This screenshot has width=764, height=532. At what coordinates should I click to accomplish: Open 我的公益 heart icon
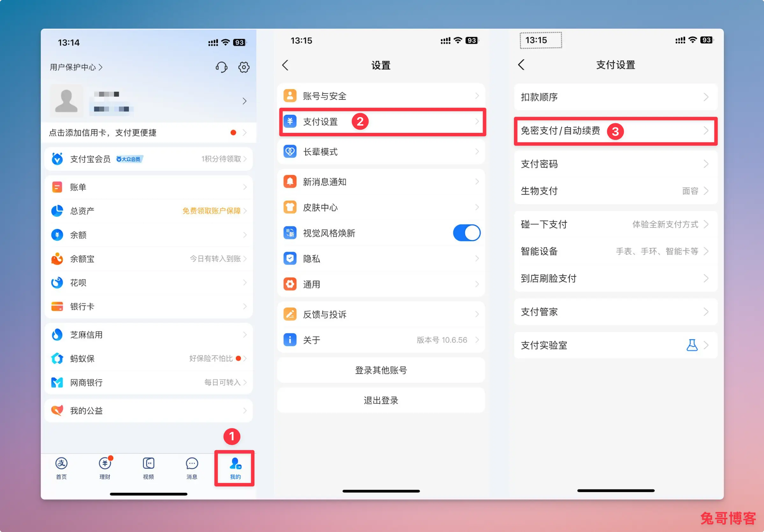57,411
